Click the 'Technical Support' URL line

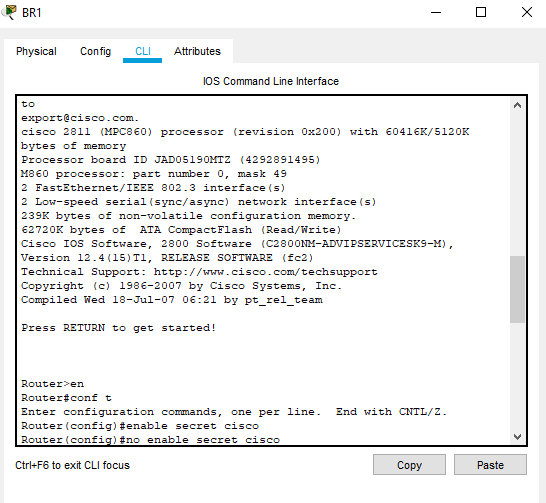pyautogui.click(x=199, y=272)
